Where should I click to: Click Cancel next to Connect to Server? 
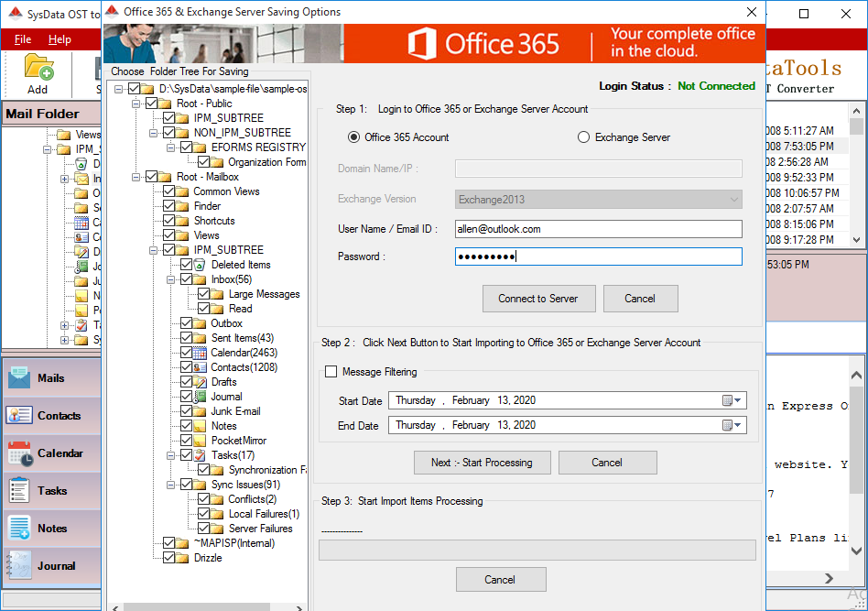pos(640,299)
